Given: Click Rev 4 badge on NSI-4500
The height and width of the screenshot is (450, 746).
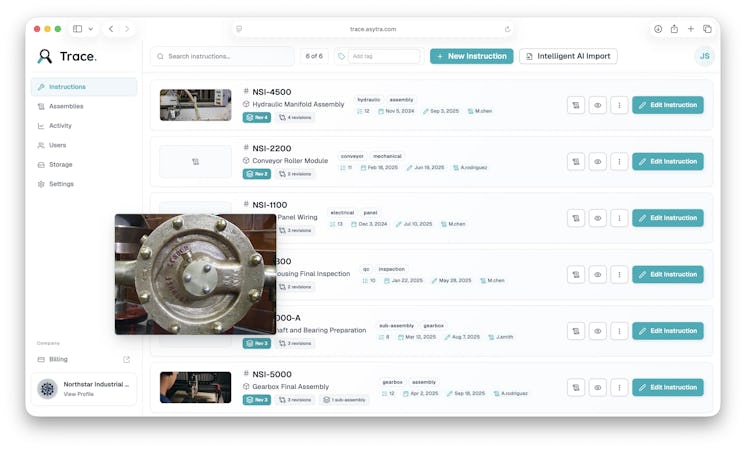Looking at the screenshot, I should pyautogui.click(x=257, y=117).
